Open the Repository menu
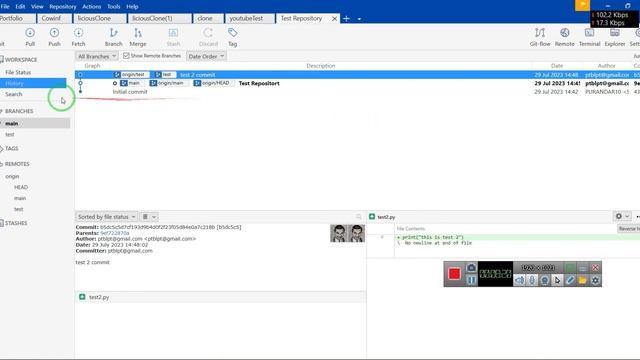Screen dimensions: 640x360 [x=62, y=7]
